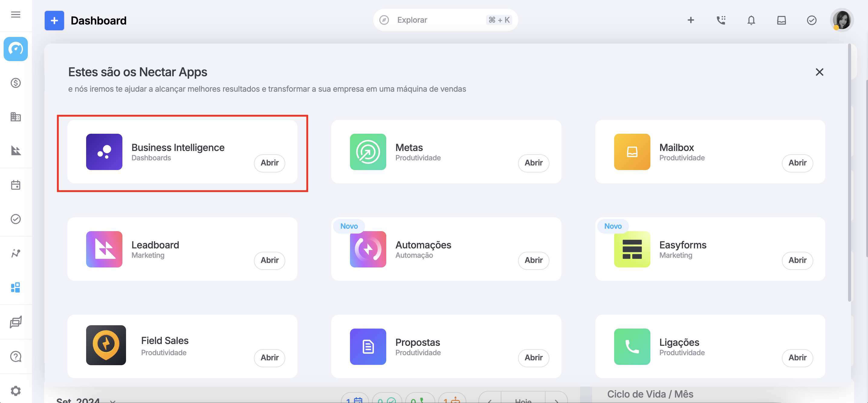The width and height of the screenshot is (868, 403).
Task: Open the Nectar Apps grid sidebar icon
Action: [x=15, y=287]
